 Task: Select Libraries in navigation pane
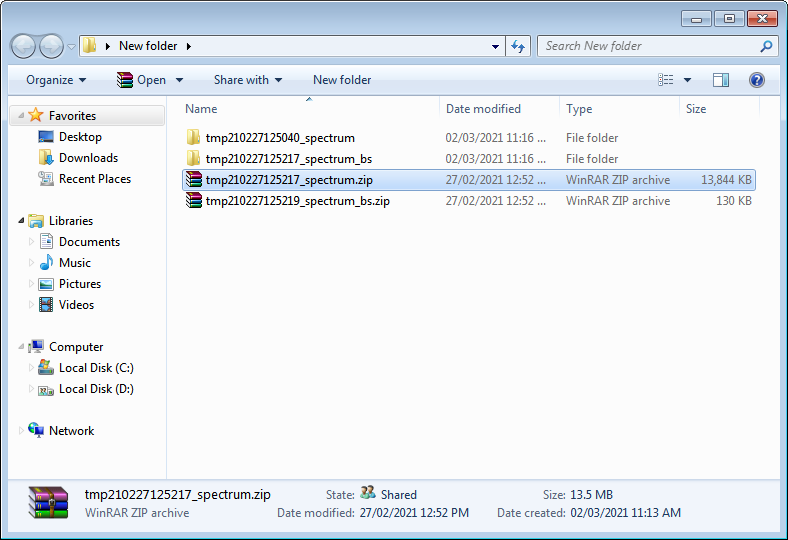[71, 221]
